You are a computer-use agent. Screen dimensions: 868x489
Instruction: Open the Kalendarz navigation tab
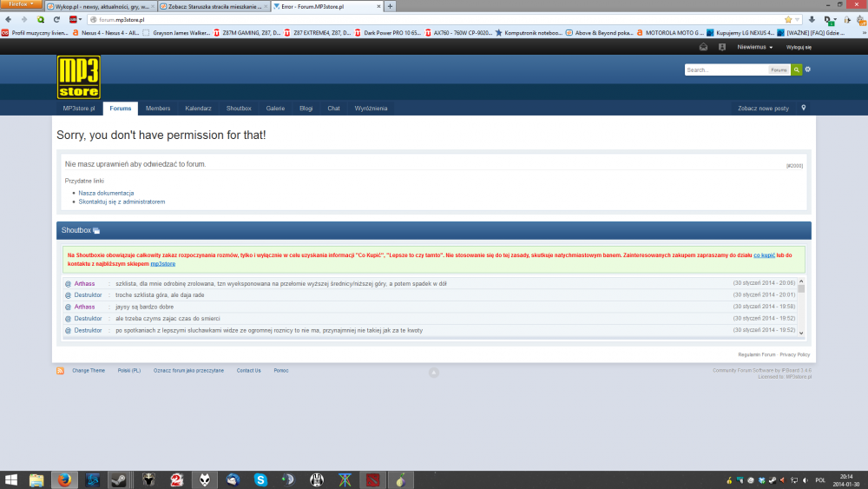pyautogui.click(x=198, y=109)
